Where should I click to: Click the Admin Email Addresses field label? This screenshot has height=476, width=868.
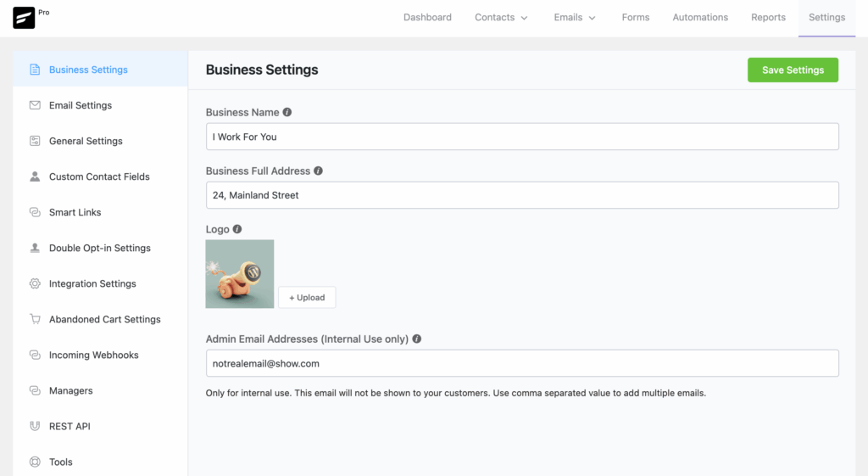click(307, 339)
